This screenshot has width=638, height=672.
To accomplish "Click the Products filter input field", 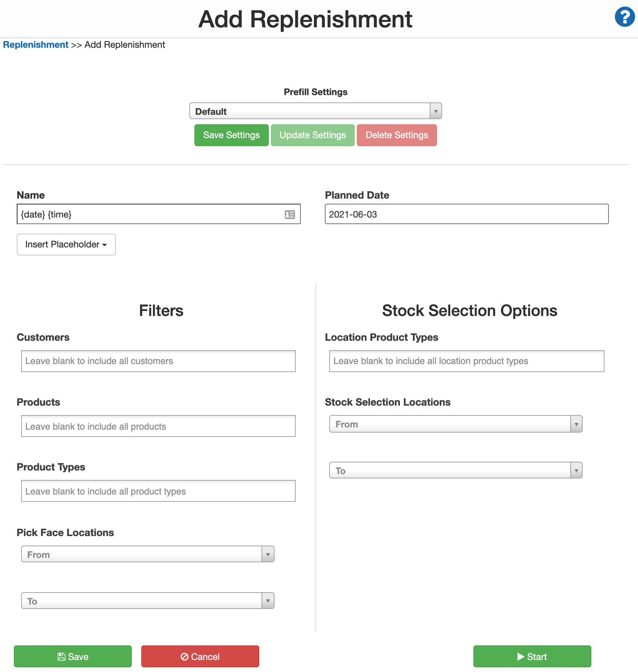I will (x=158, y=426).
